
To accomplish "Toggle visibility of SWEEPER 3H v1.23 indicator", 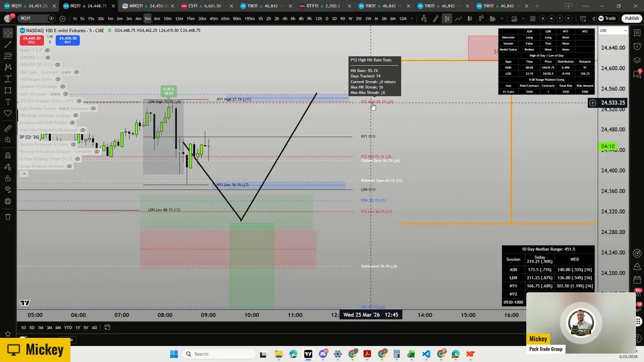I will [57, 64].
